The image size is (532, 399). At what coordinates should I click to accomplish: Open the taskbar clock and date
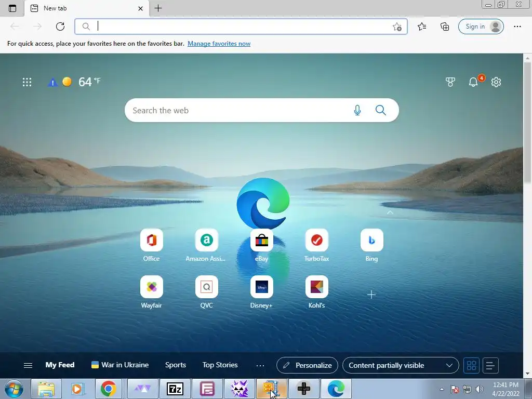pos(506,389)
